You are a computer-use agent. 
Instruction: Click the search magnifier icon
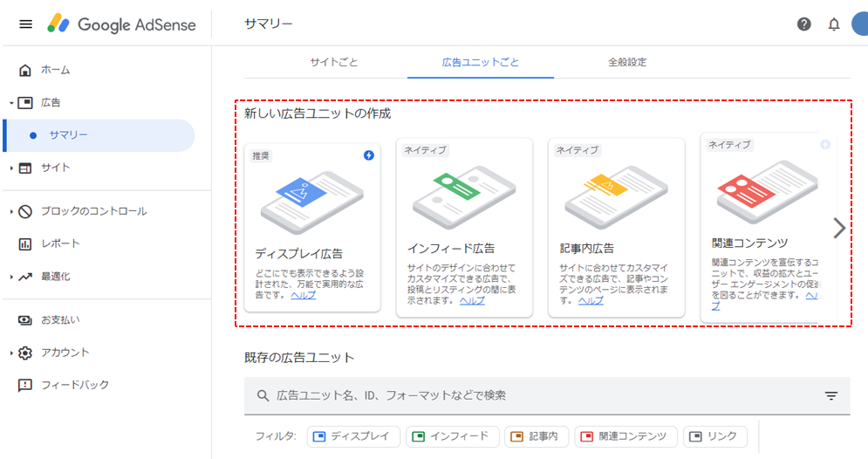coord(263,395)
